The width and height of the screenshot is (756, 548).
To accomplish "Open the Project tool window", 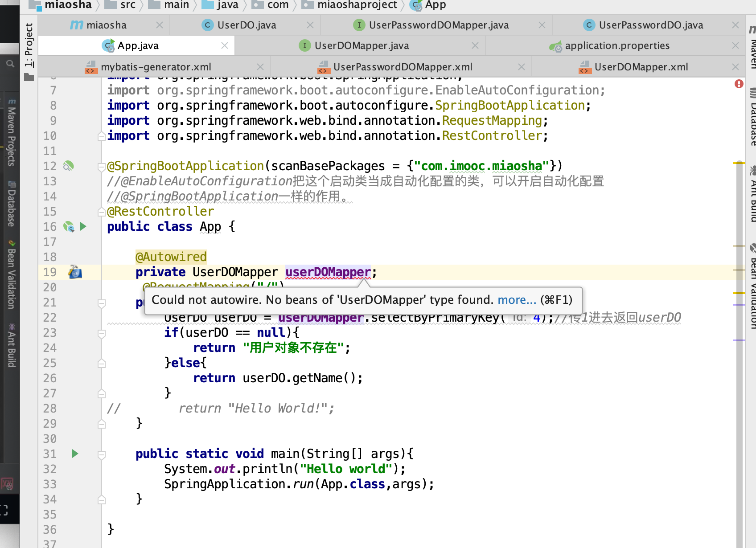I will [x=29, y=45].
